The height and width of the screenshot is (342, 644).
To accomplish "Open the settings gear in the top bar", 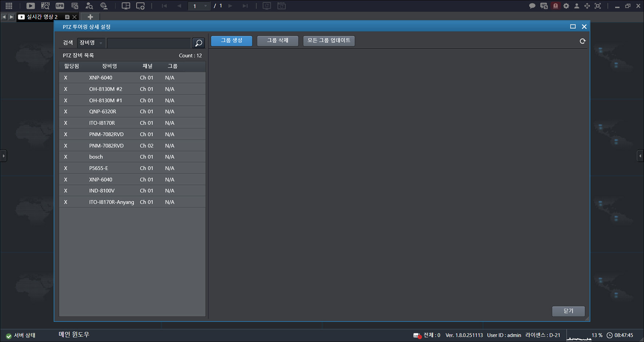I will tap(566, 6).
